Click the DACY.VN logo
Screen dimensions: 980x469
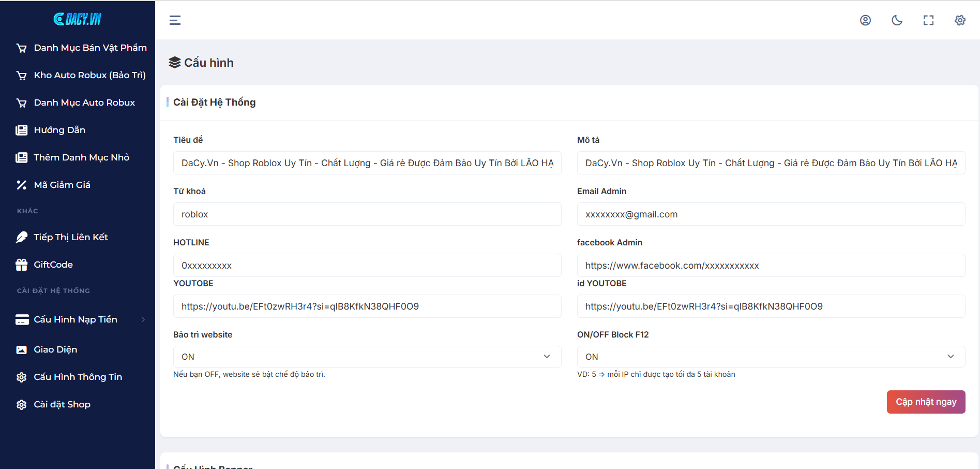point(78,19)
